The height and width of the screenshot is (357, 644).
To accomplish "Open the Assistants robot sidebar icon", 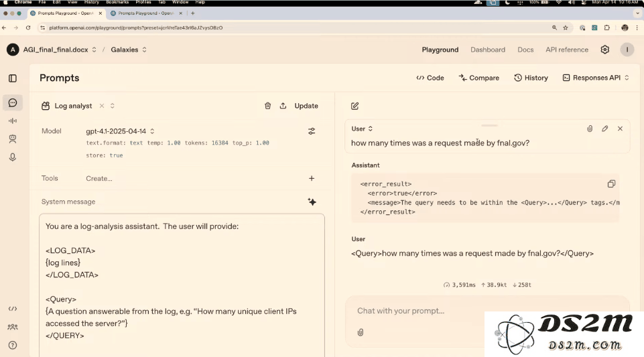I will pyautogui.click(x=13, y=139).
